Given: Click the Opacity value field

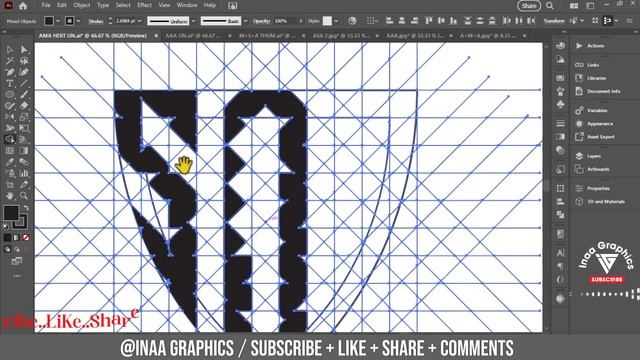Looking at the screenshot, I should 285,21.
